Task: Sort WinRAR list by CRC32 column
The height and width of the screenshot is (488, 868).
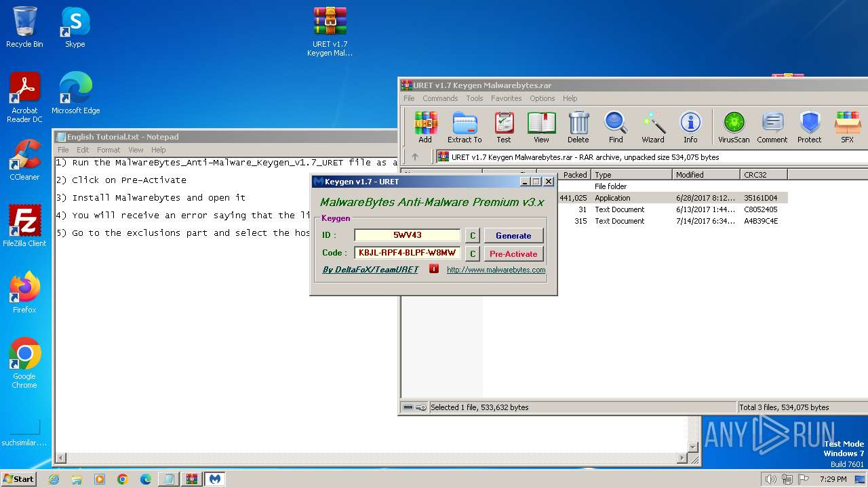Action: pyautogui.click(x=764, y=175)
